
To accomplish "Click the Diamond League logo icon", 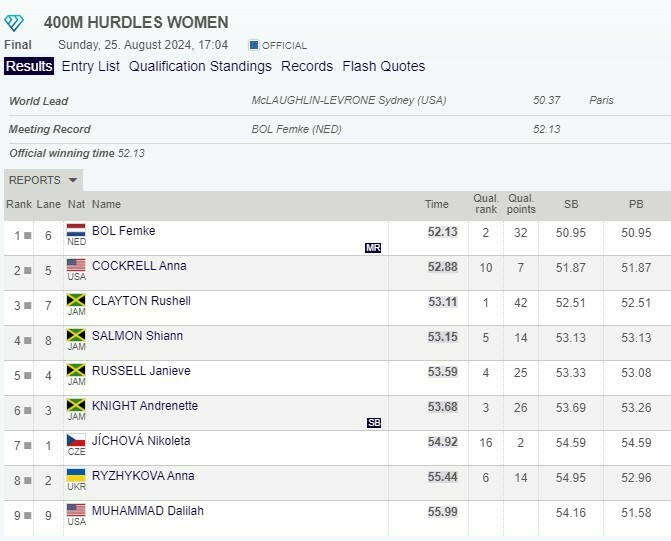I will coord(19,22).
